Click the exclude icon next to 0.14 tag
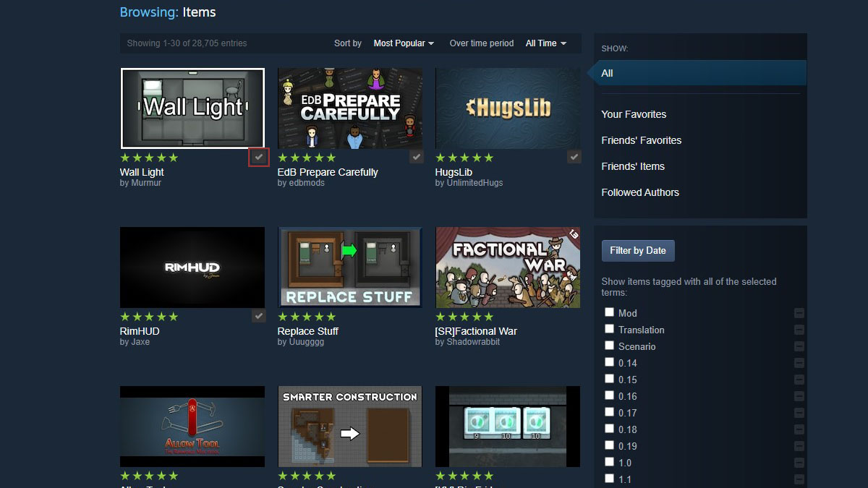Image resolution: width=868 pixels, height=488 pixels. 799,362
